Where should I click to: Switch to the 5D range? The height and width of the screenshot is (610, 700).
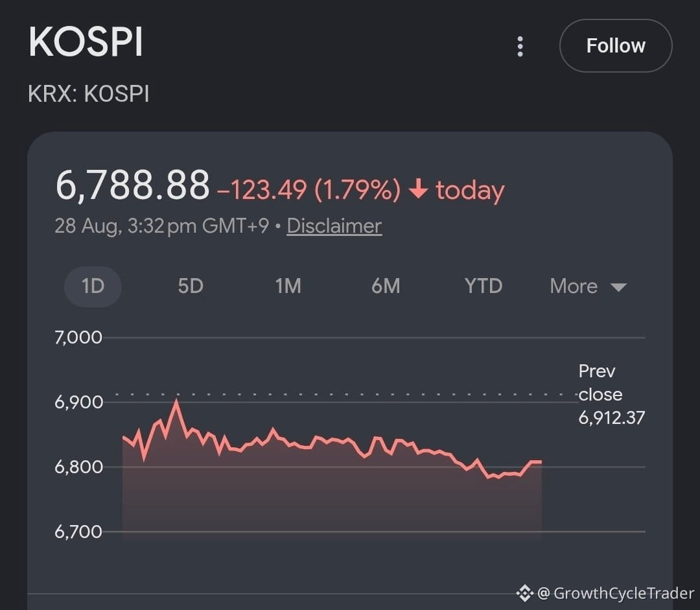[191, 287]
